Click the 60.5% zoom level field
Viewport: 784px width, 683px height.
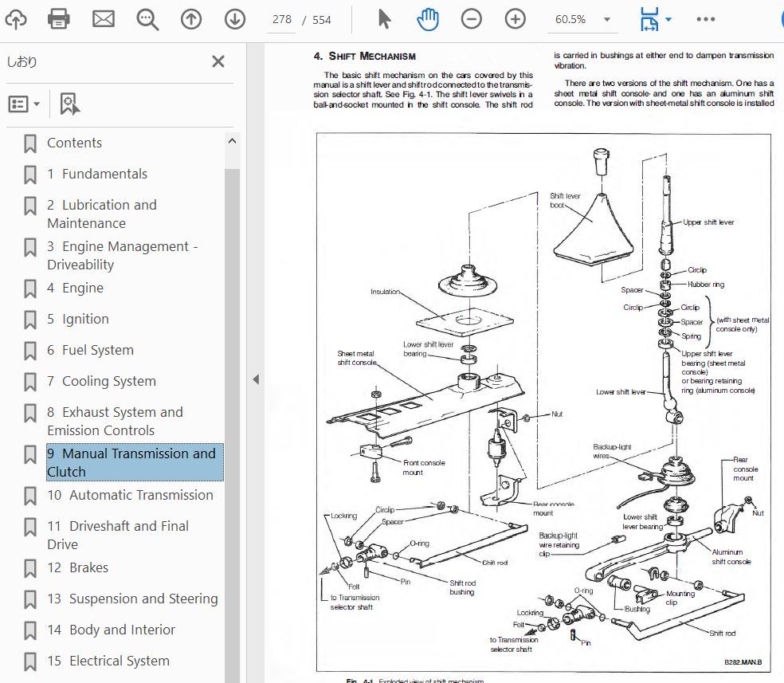571,19
